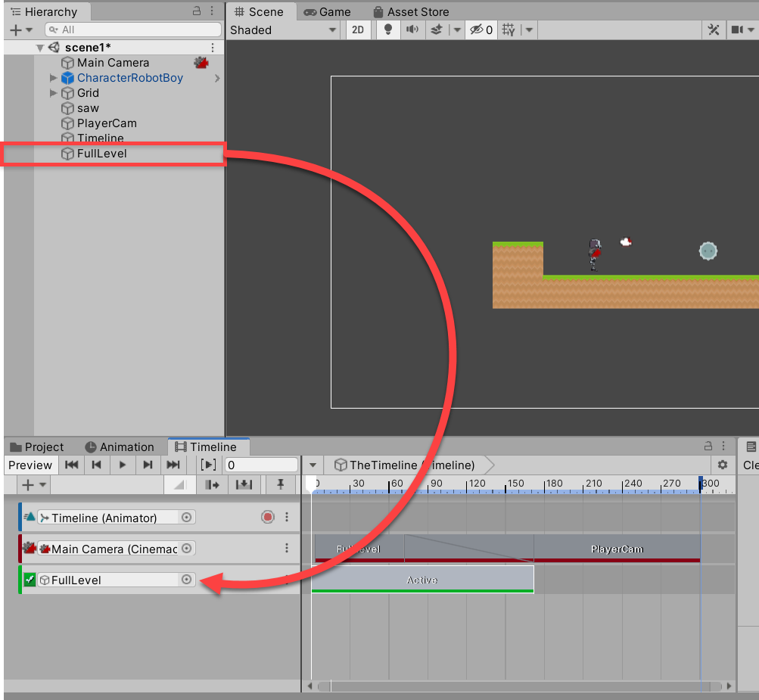Viewport: 759px width, 700px height.
Task: Open the scene effects dropdown arrow
Action: point(457,30)
